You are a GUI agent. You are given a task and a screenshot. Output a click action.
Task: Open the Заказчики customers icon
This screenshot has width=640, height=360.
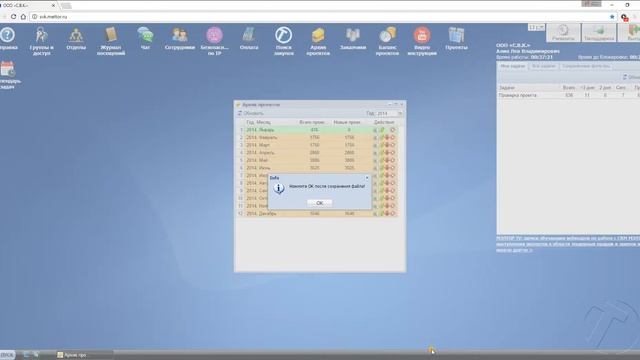pos(353,39)
